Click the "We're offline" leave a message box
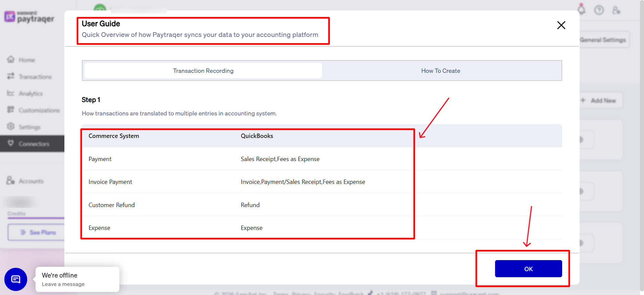 77,279
